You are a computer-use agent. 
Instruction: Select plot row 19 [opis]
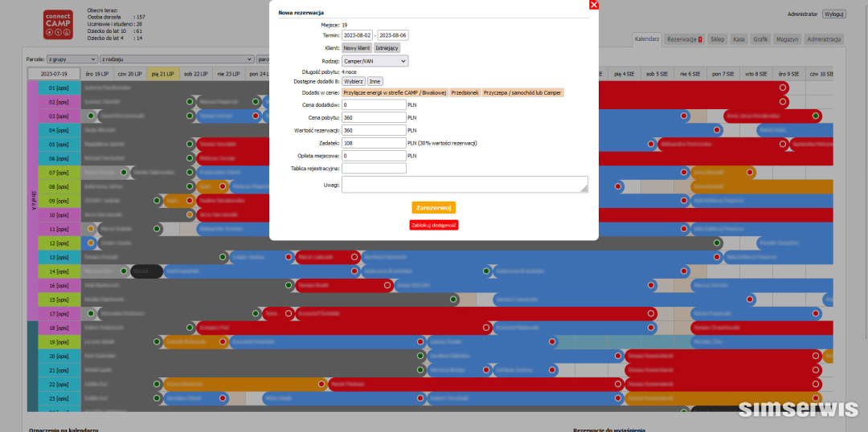tap(59, 342)
